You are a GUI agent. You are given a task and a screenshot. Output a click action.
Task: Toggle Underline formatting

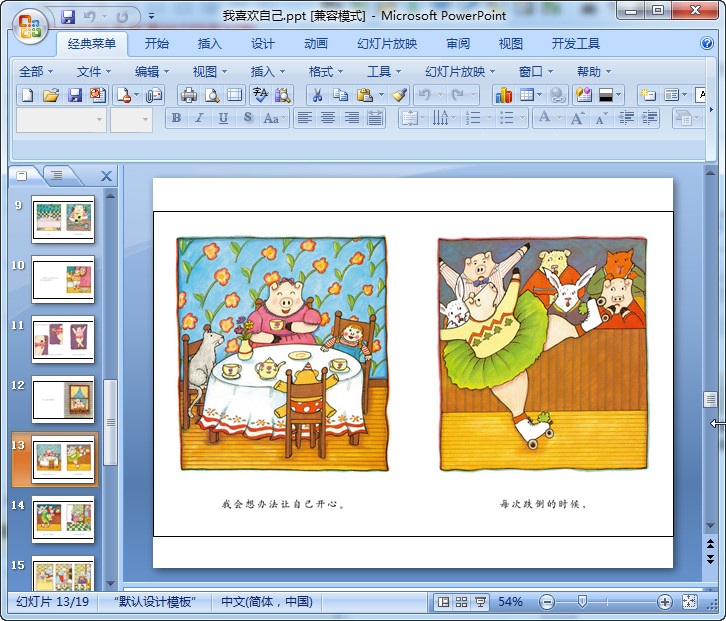tap(223, 119)
